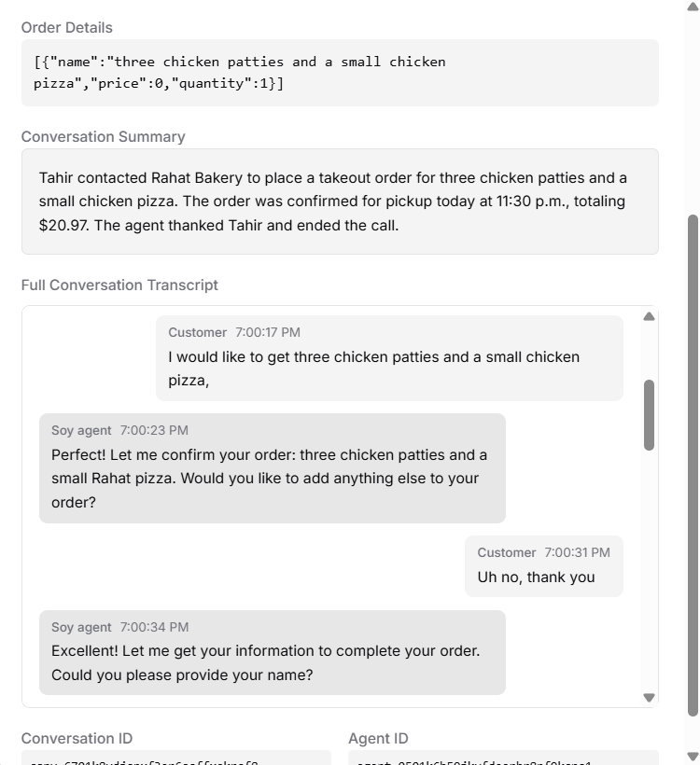This screenshot has height=765, width=700.
Task: Click the transcript scroll-down arrow
Action: (x=649, y=696)
